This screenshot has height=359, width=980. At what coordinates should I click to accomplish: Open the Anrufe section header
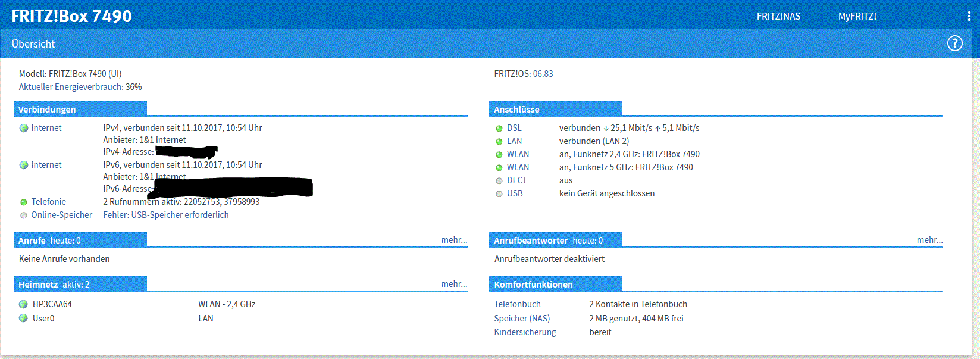click(80, 240)
